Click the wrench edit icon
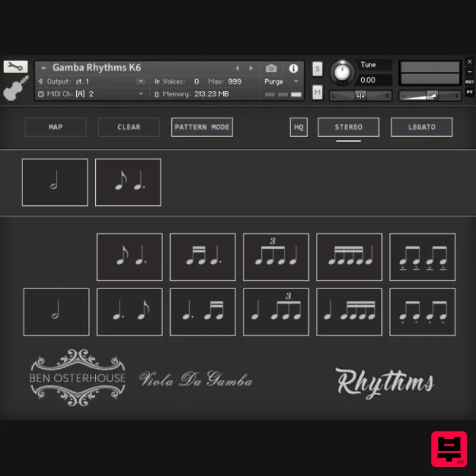 15,67
